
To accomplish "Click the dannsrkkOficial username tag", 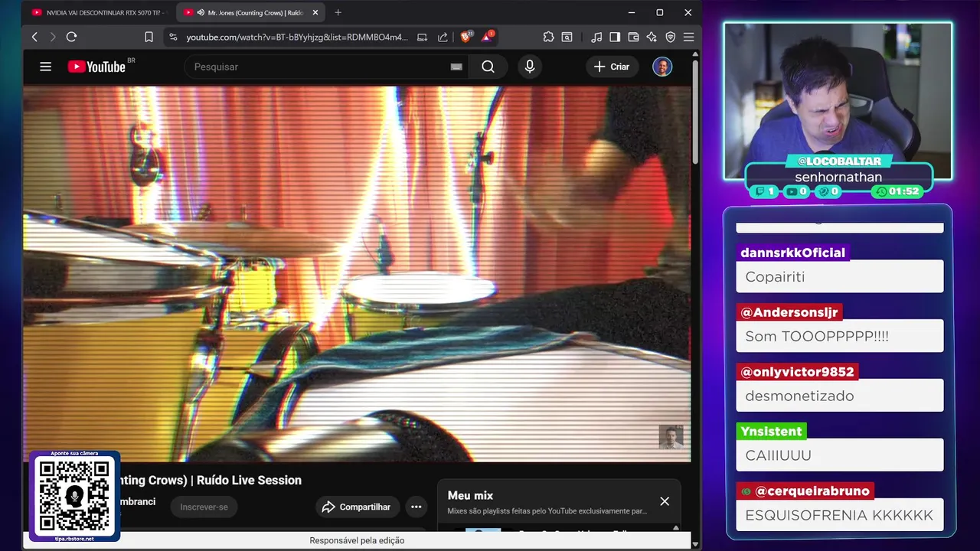I will tap(793, 253).
